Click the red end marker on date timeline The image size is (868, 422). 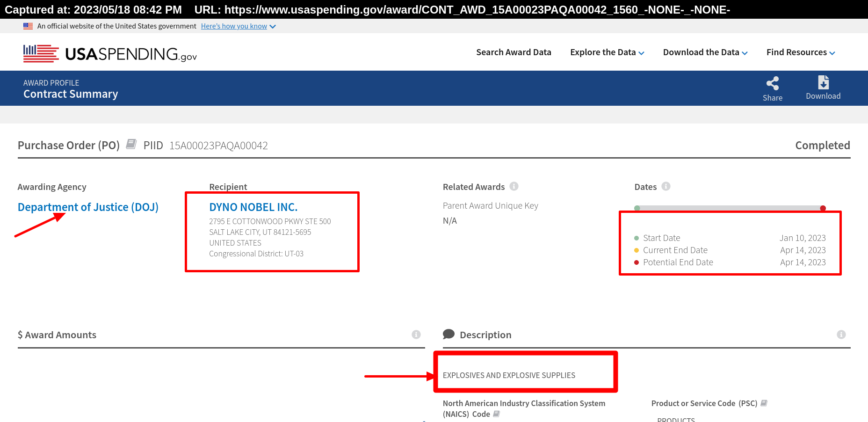click(x=823, y=208)
